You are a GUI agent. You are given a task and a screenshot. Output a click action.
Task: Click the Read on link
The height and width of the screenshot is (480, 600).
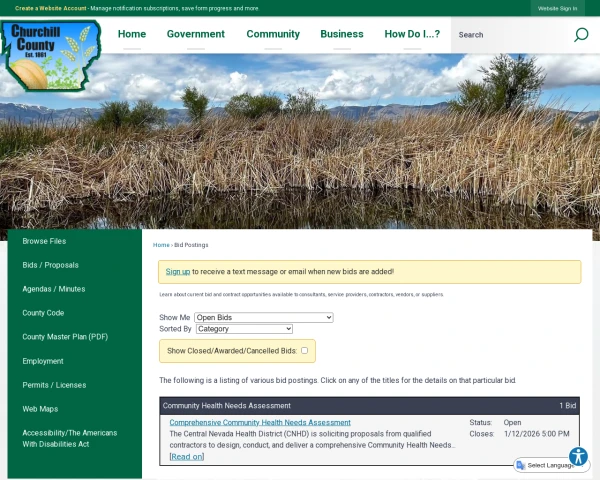(x=187, y=457)
